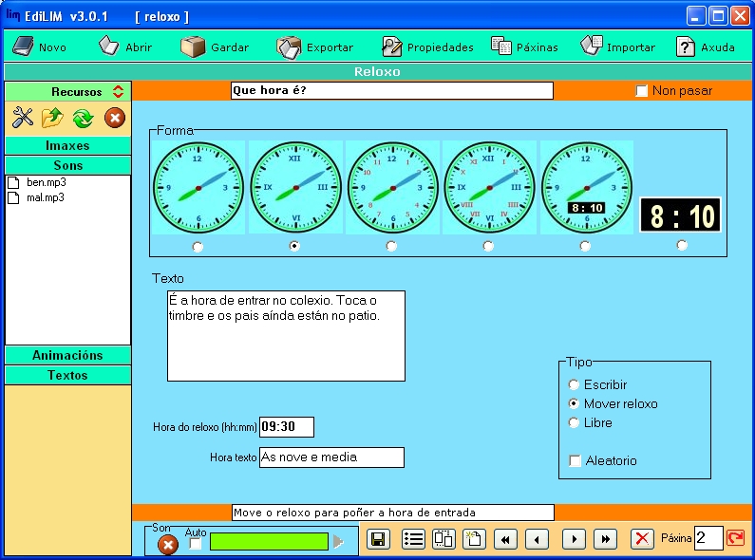Check the Aleatorio option
The height and width of the screenshot is (560, 755).
pos(575,460)
